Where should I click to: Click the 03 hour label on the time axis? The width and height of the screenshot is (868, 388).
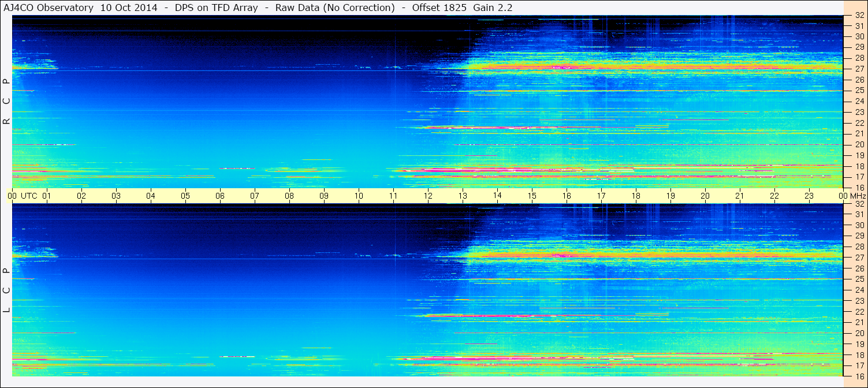point(116,196)
